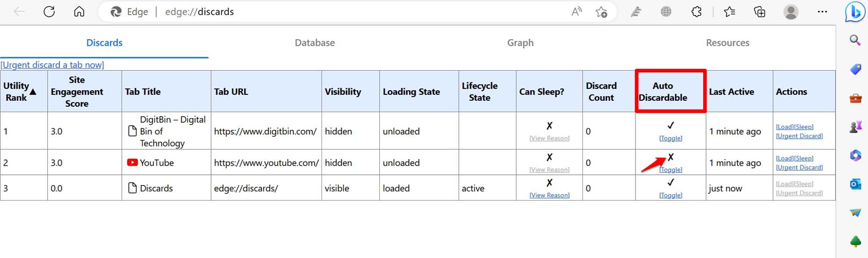The height and width of the screenshot is (258, 868).
Task: Open the sidebar search icon
Action: click(x=855, y=40)
